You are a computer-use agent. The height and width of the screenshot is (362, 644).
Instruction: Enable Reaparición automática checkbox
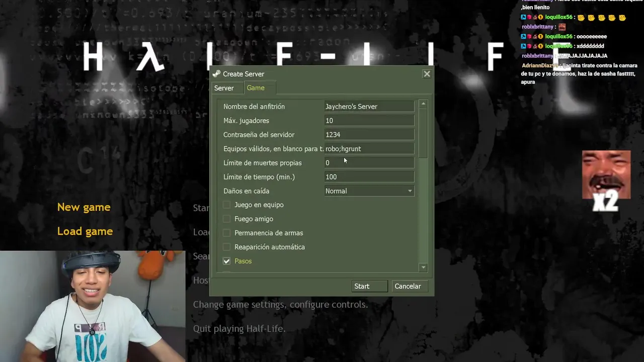click(x=226, y=247)
